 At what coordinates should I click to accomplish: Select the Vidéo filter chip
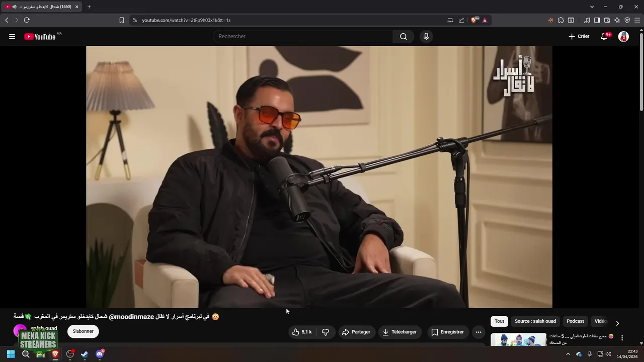600,321
